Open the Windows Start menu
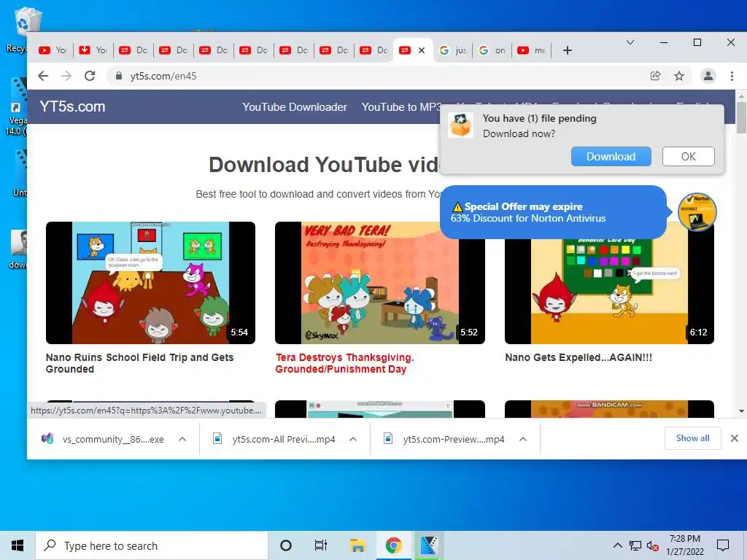Screen dimensions: 747x560 (18, 545)
